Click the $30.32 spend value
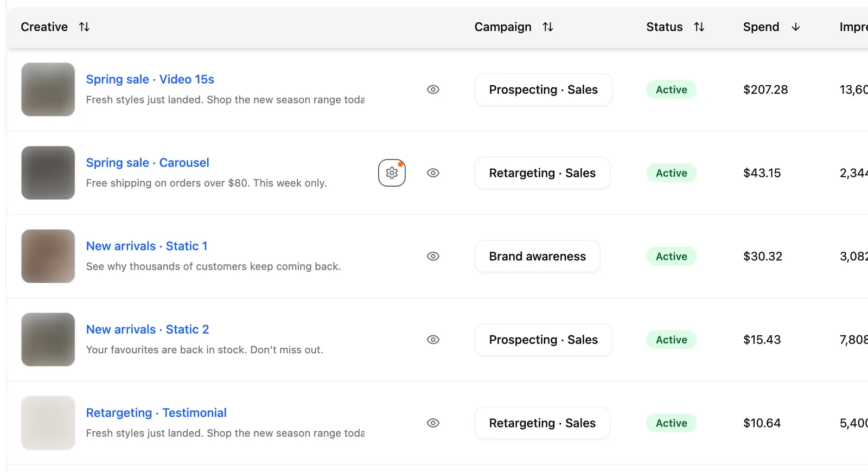This screenshot has width=868, height=472. (763, 256)
